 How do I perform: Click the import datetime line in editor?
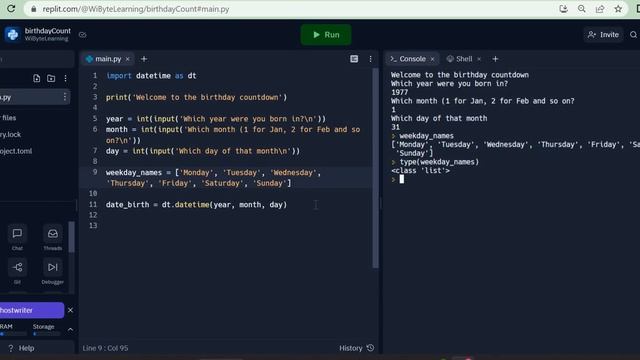point(151,76)
